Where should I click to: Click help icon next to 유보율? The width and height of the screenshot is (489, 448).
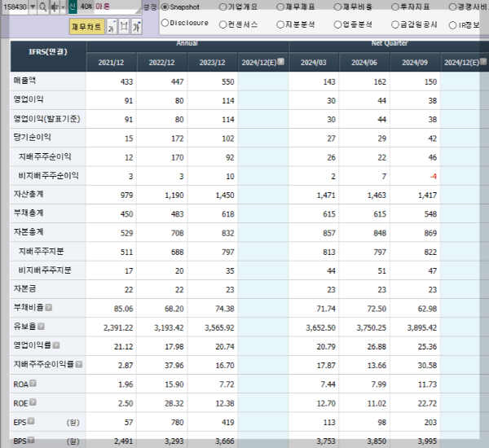point(41,327)
